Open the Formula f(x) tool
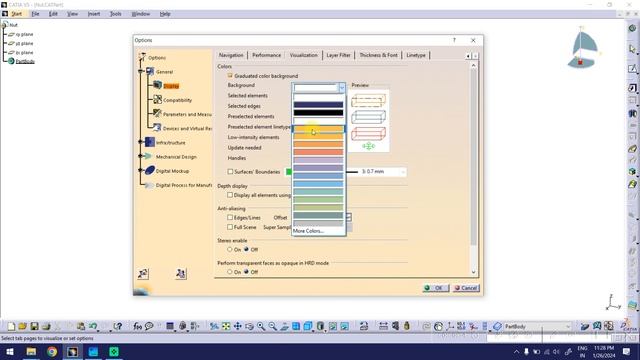 [138, 326]
